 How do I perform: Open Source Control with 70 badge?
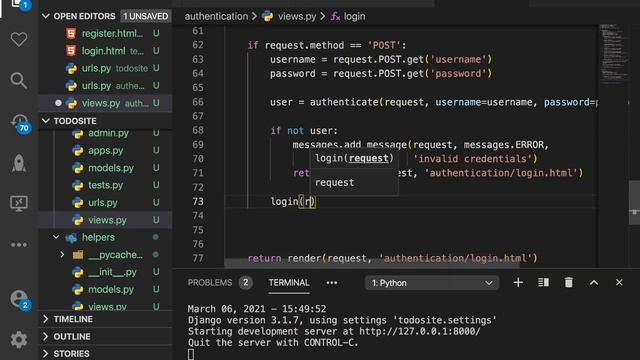(x=20, y=123)
